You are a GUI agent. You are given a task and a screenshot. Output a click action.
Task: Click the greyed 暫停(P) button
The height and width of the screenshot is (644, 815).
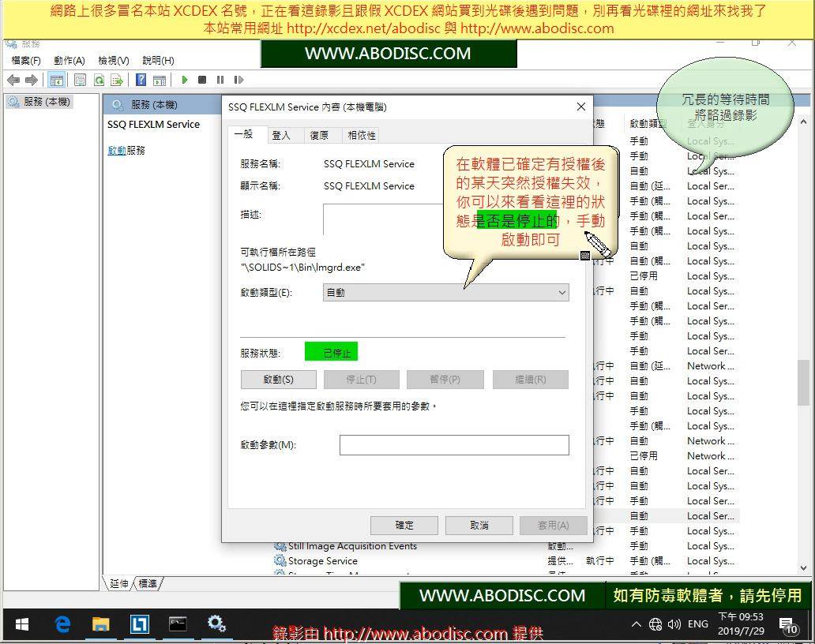point(445,380)
